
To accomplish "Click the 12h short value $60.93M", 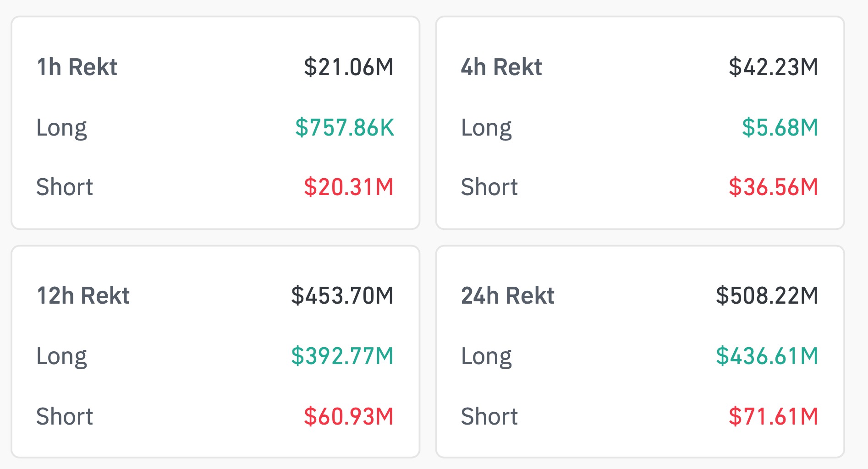I will tap(348, 416).
